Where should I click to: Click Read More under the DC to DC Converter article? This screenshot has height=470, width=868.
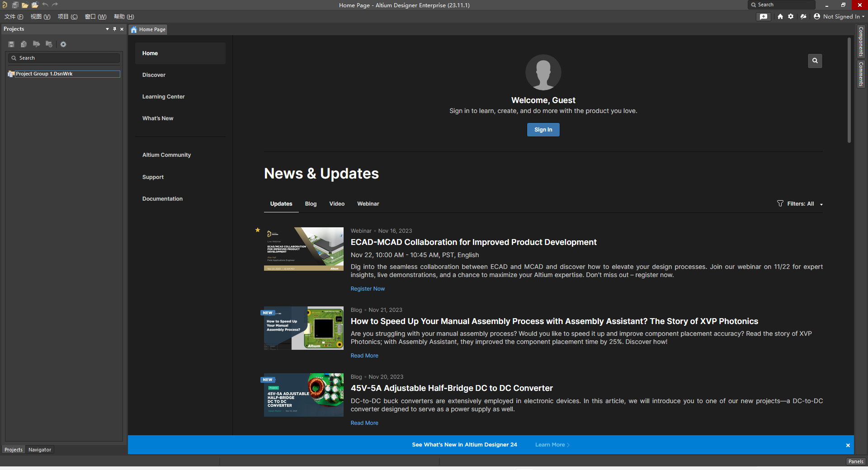point(364,423)
